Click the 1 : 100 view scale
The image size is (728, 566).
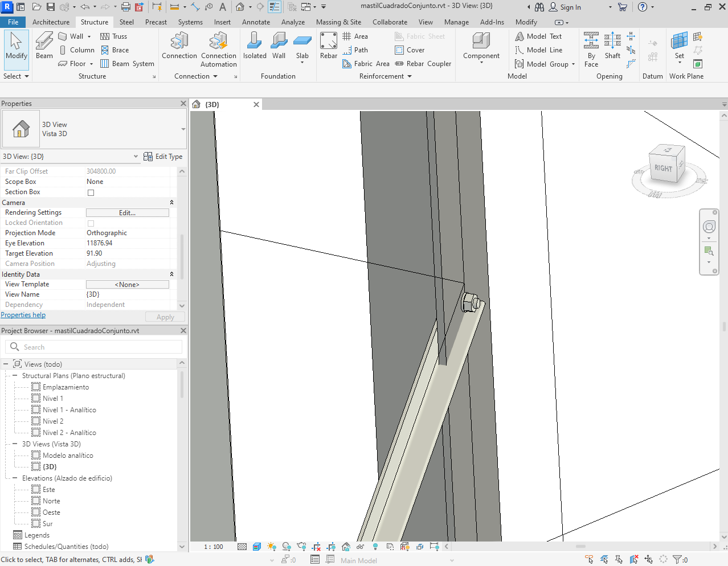[x=214, y=547]
